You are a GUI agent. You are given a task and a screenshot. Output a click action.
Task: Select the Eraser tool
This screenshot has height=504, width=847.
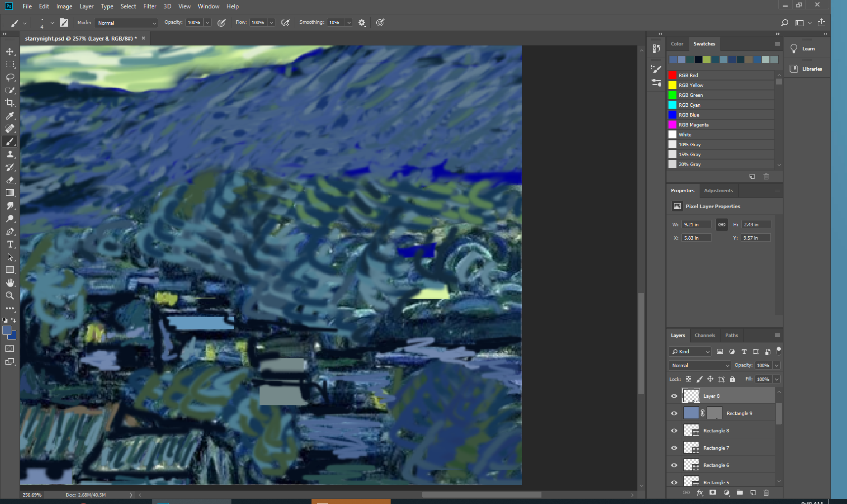pyautogui.click(x=10, y=180)
